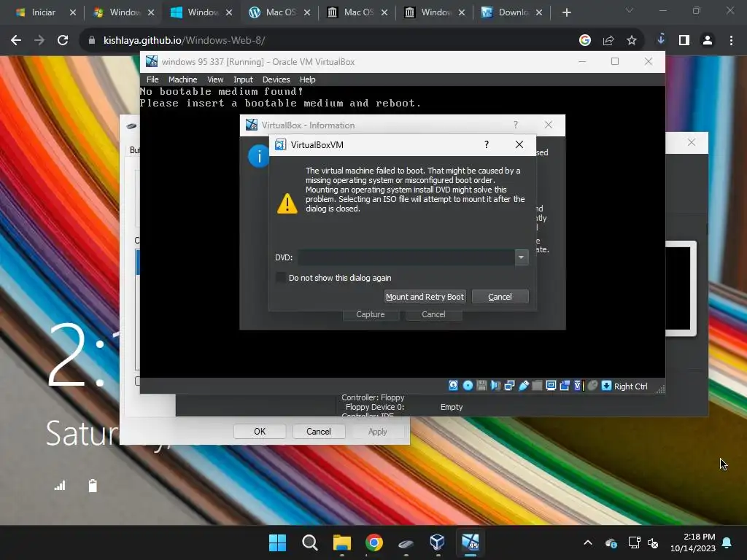Expand the DVD image dropdown arrow
747x560 pixels.
pyautogui.click(x=521, y=257)
